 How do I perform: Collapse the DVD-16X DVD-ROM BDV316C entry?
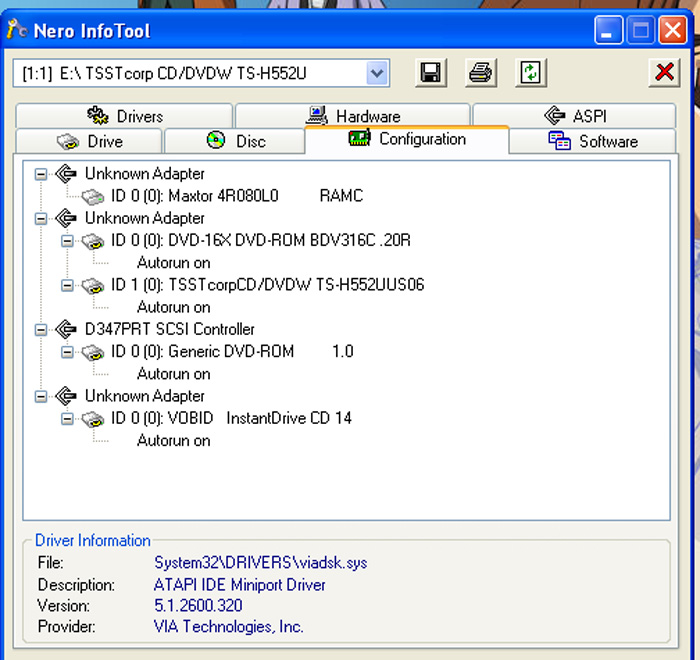tap(67, 241)
